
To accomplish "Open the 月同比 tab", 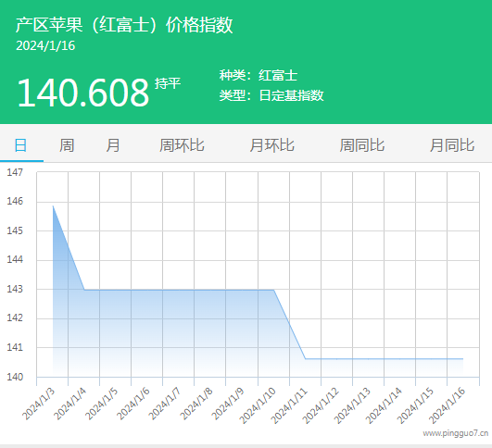I will pos(452,145).
